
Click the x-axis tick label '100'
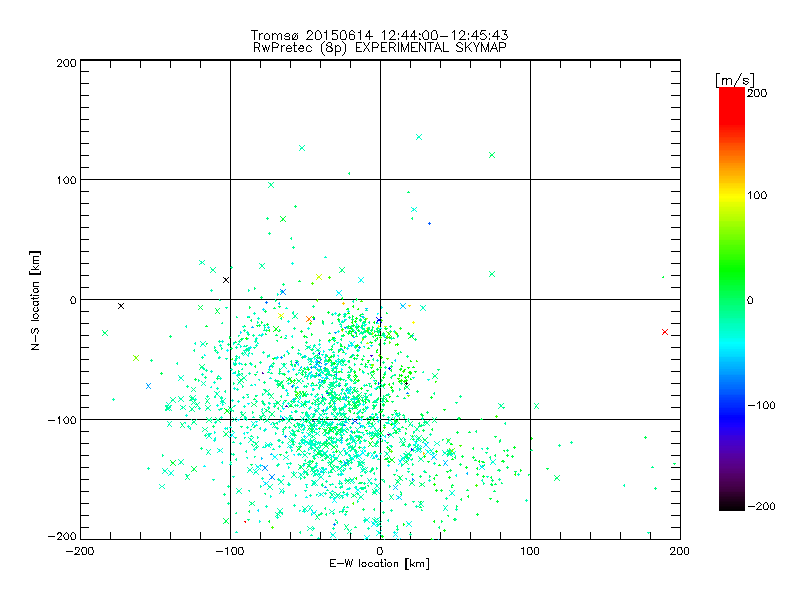pos(530,551)
